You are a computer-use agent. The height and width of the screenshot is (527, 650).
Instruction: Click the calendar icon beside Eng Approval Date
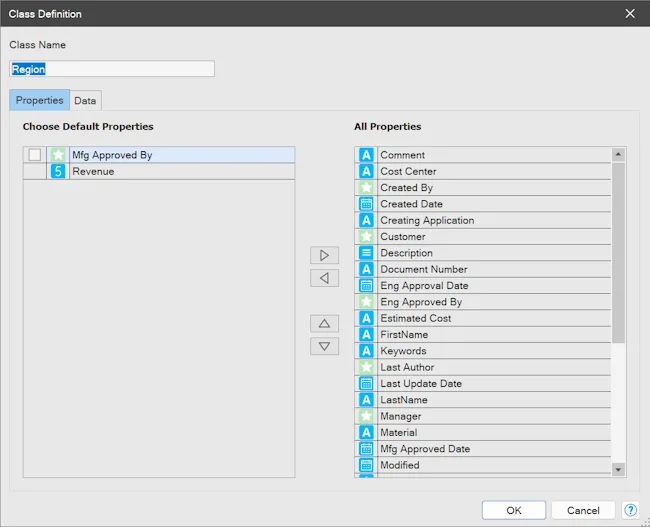click(366, 286)
